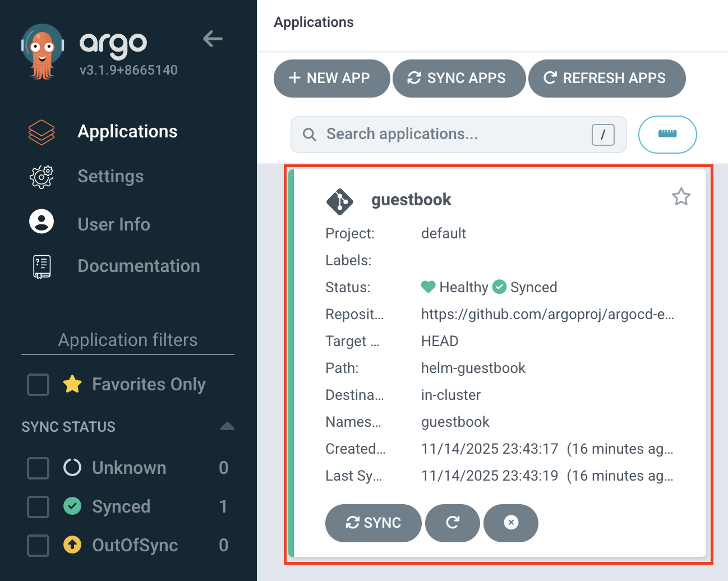Click the Last Sync time 11/14/2025 23:43:19

(490, 476)
